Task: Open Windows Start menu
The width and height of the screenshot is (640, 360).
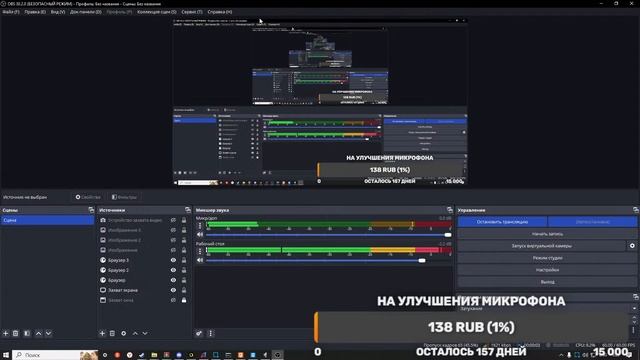Action: [x=6, y=355]
